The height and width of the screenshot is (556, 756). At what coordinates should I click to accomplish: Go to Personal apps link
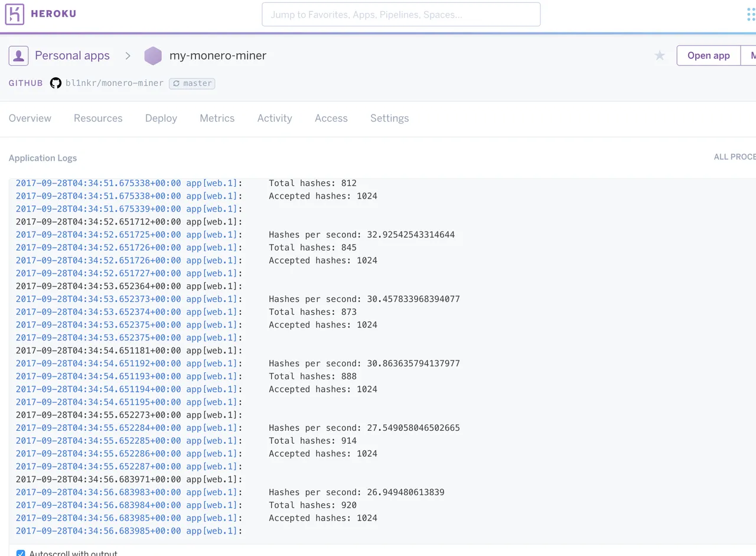pos(72,56)
